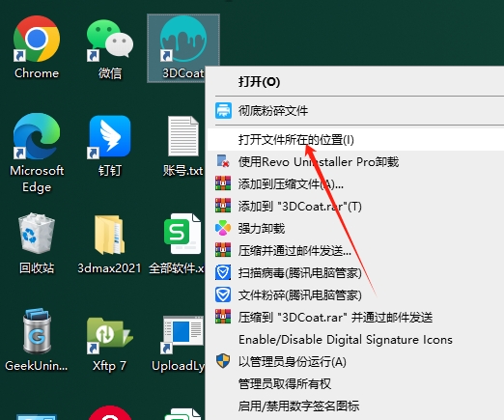Select the 回收站 recycle bin icon
The image size is (504, 420).
click(x=37, y=243)
